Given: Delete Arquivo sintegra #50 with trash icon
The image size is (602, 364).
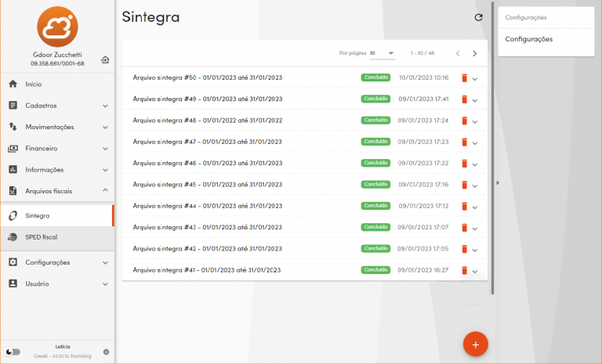Looking at the screenshot, I should (464, 78).
